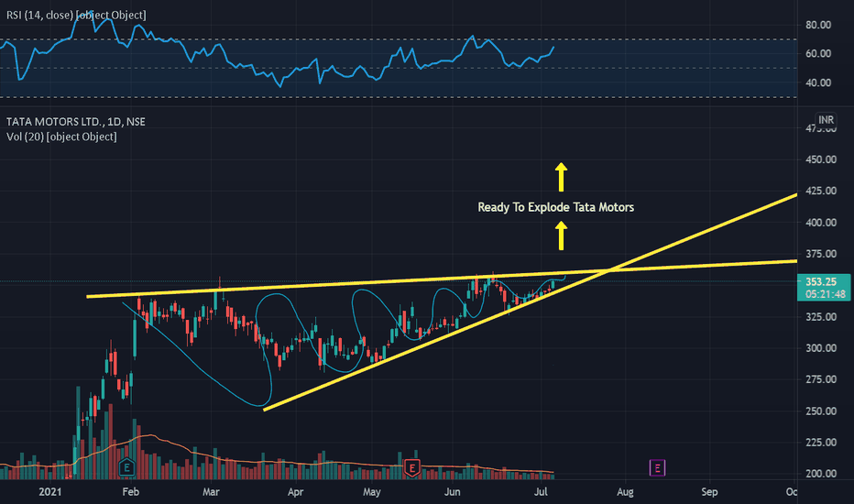Click the RSI 60.00 axis label

818,53
